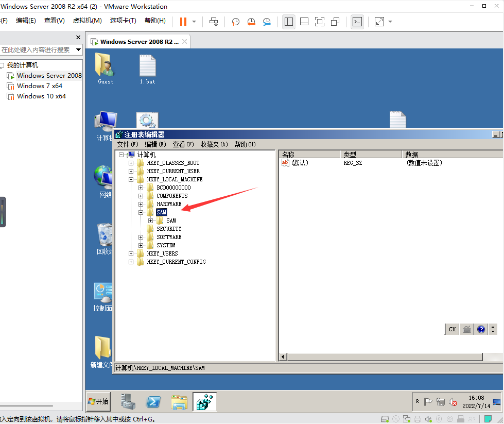Expand HKEY_CURRENT_USER key
This screenshot has height=424, width=504.
click(131, 171)
